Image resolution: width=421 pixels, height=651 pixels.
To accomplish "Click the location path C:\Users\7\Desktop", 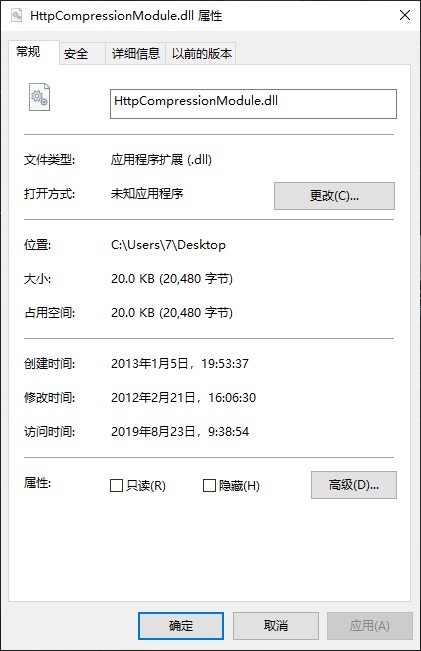I will (x=168, y=245).
